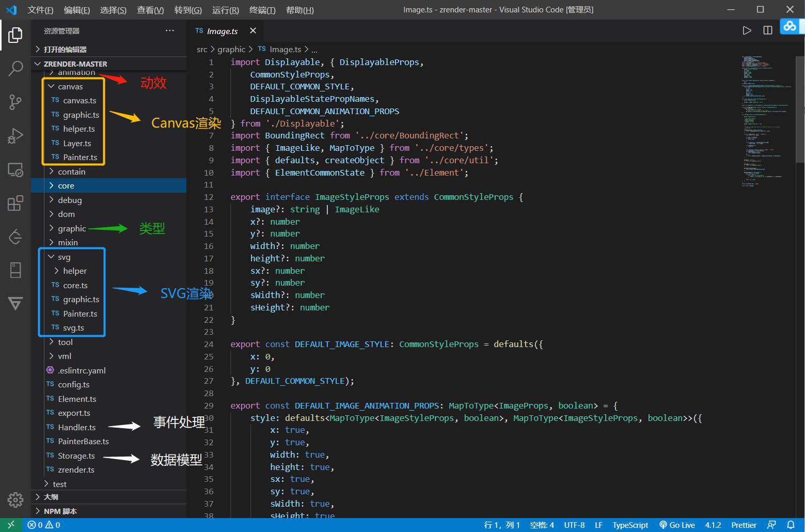Image resolution: width=805 pixels, height=532 pixels.
Task: Open the 选择(S) menu
Action: (113, 10)
